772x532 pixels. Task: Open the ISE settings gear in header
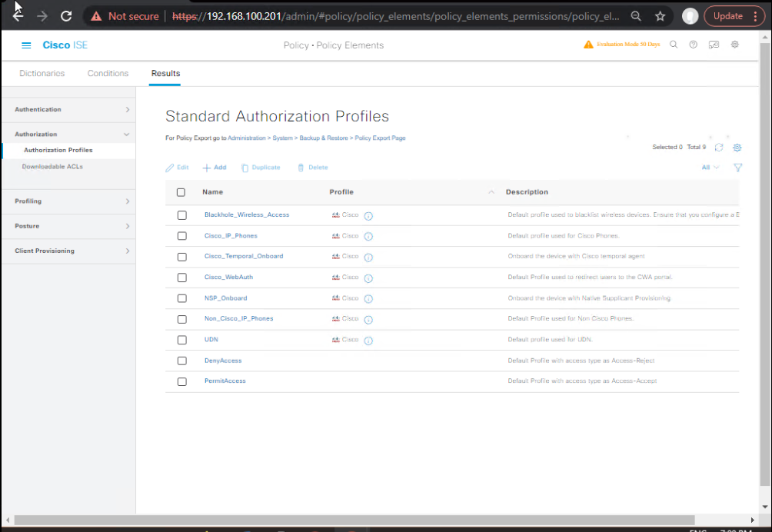(x=734, y=45)
